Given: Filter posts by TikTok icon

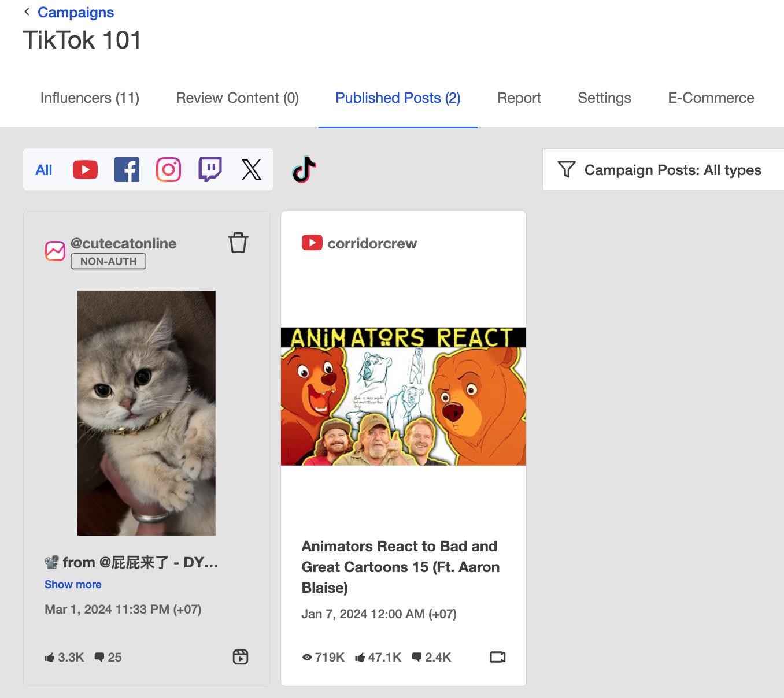Looking at the screenshot, I should [x=304, y=169].
